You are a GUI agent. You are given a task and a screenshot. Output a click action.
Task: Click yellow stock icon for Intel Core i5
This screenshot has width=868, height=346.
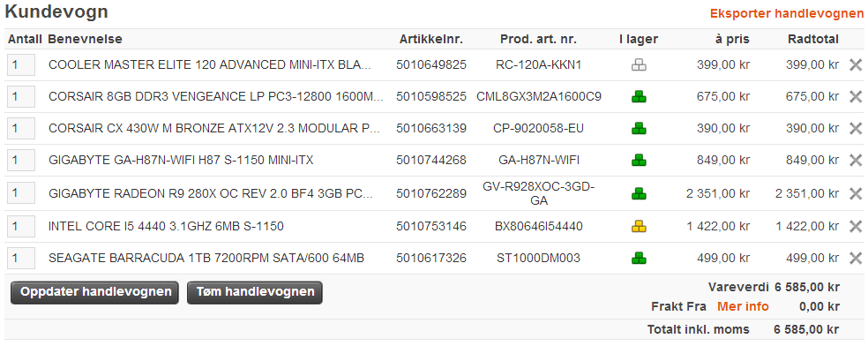click(x=639, y=226)
